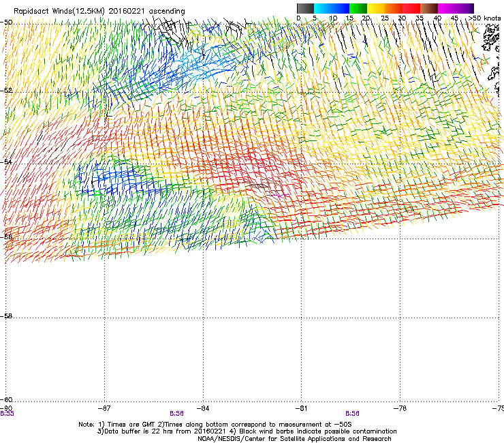Click the magenta 40-45 knots color segment

click(x=447, y=8)
